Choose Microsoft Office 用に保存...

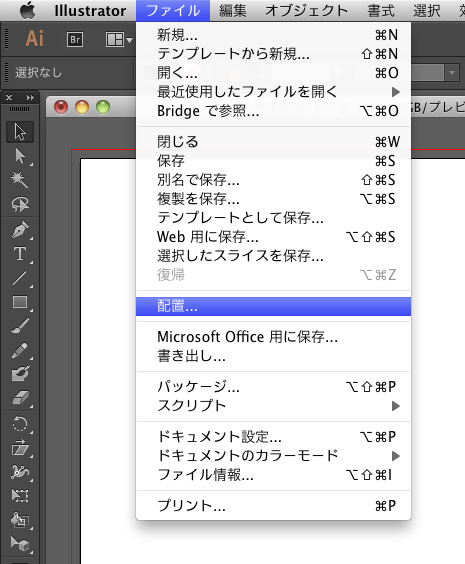pyautogui.click(x=273, y=337)
